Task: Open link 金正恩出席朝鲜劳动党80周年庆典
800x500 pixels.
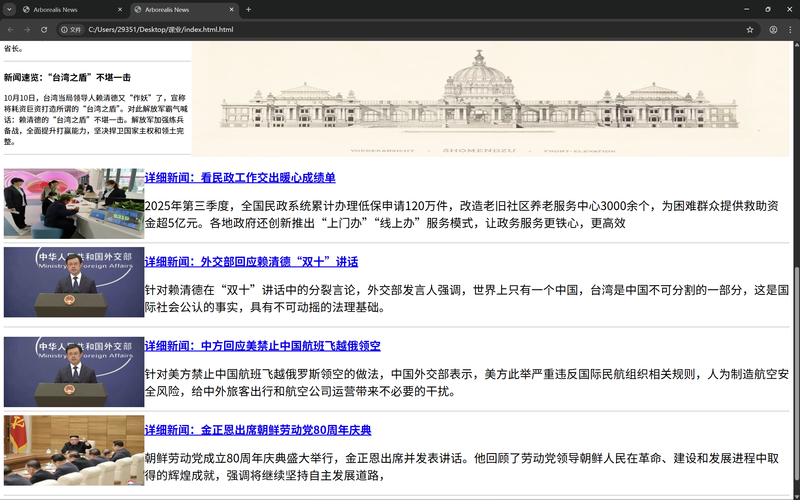Action: pyautogui.click(x=257, y=430)
